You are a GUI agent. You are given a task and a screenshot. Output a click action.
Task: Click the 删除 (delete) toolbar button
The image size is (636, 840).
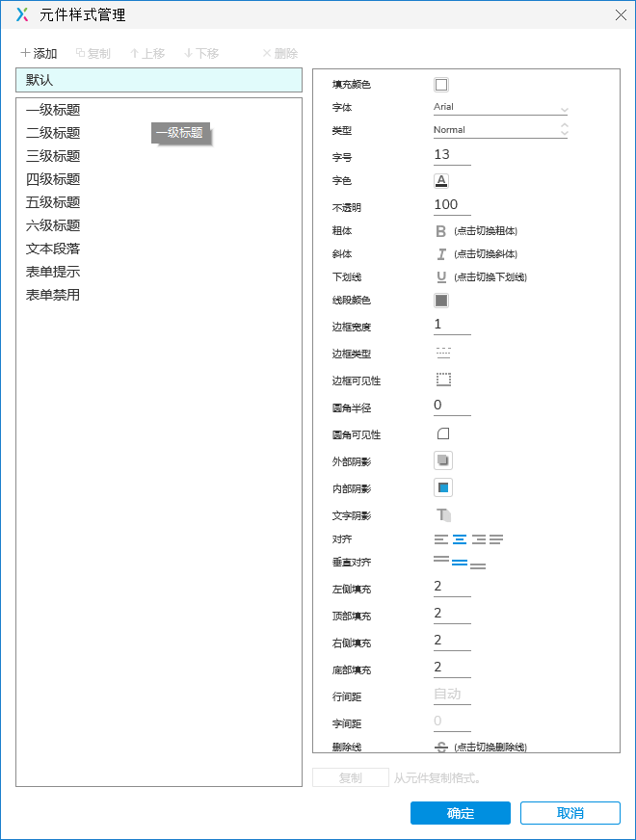tap(280, 53)
